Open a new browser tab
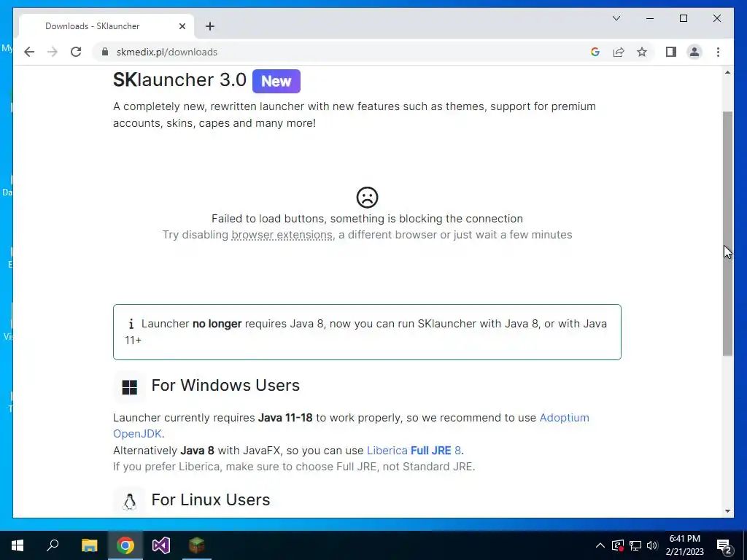747x560 pixels. (x=210, y=26)
